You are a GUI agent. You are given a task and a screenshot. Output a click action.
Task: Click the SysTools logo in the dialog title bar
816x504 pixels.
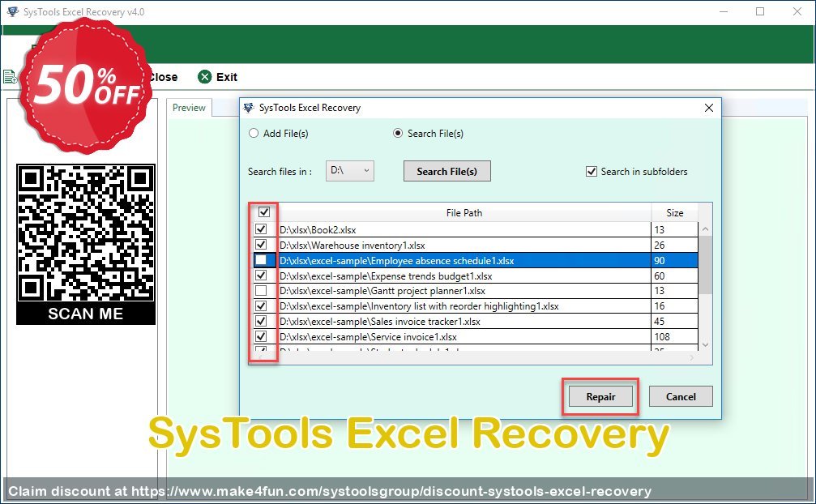(249, 108)
